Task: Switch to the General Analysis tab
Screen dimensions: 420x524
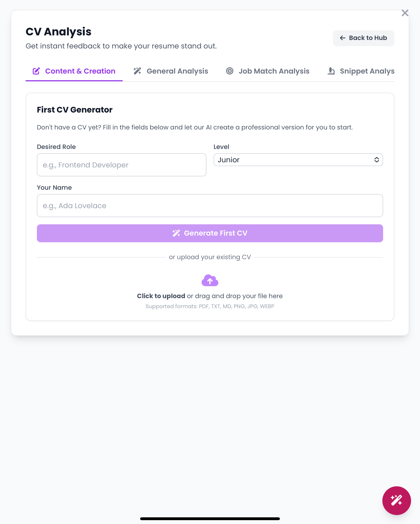Action: (177, 71)
